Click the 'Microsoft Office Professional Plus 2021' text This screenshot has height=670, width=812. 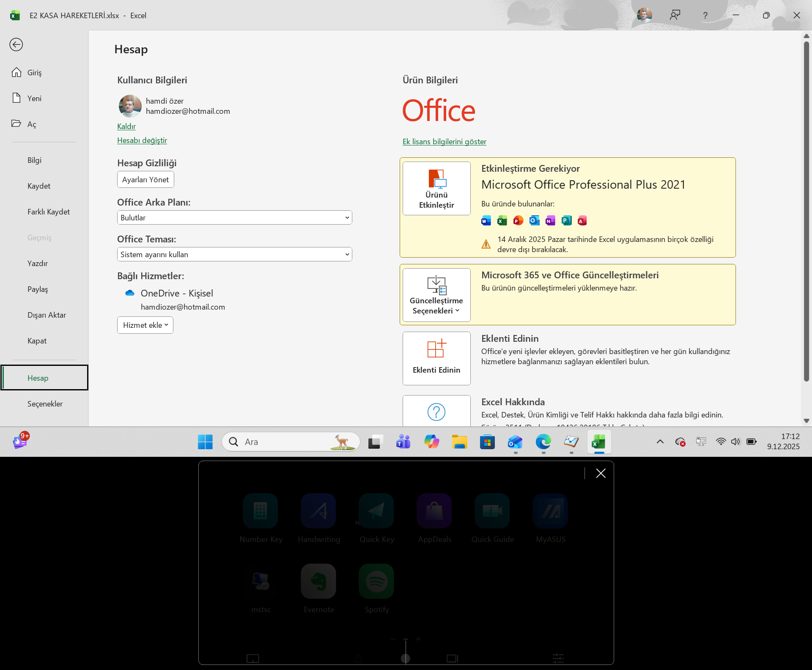coord(583,184)
